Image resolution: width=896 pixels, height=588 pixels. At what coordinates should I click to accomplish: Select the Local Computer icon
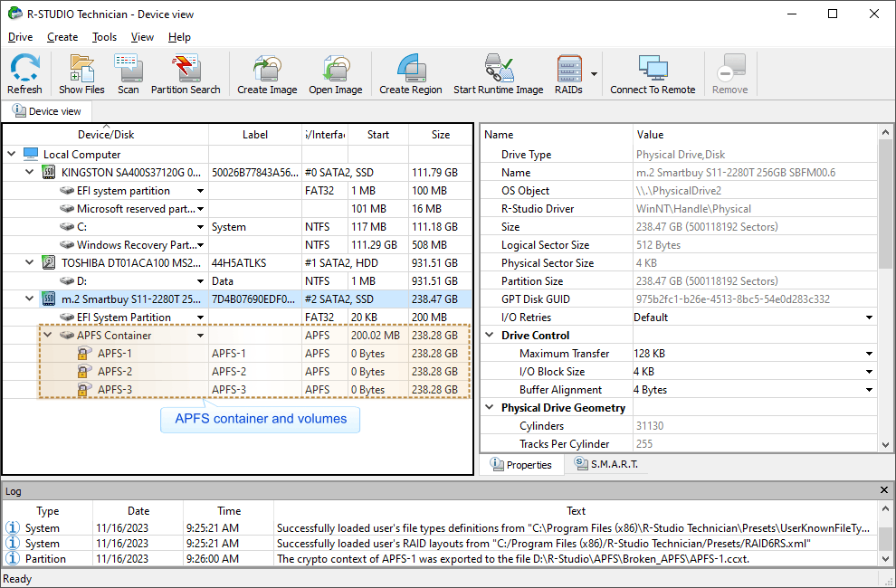(30, 154)
